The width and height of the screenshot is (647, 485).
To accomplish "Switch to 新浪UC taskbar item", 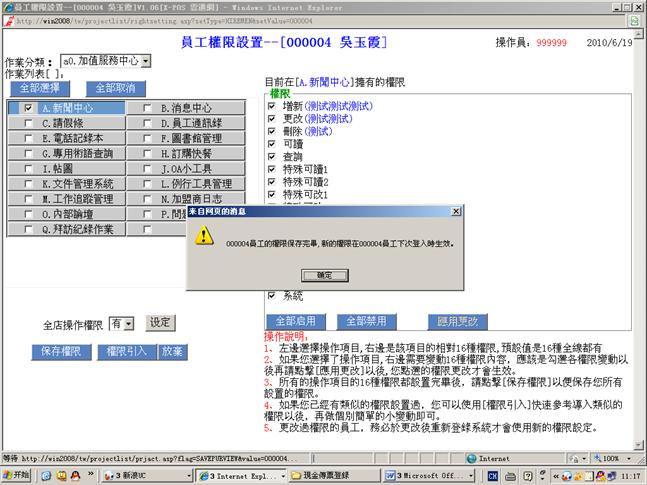I will 132,474.
